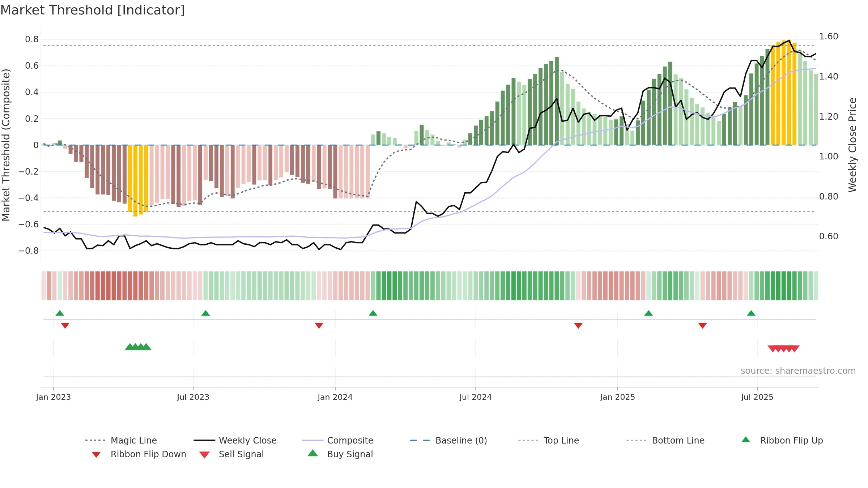The width and height of the screenshot is (868, 488).
Task: Toggle the Top Line legend entry
Action: [x=549, y=440]
